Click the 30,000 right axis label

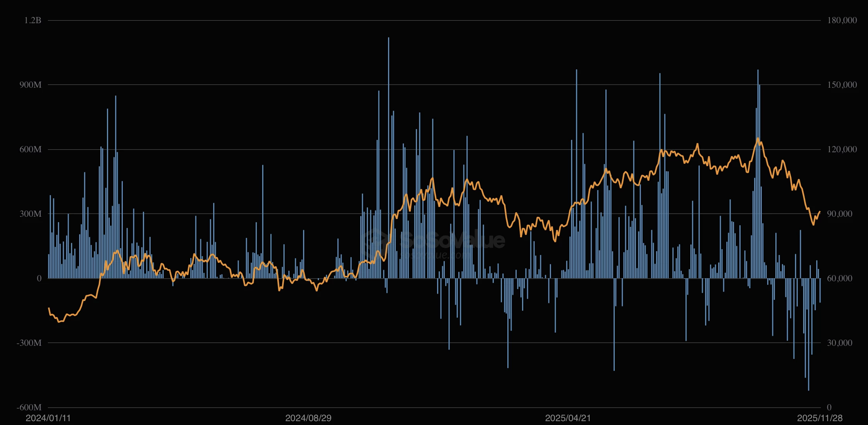click(839, 343)
